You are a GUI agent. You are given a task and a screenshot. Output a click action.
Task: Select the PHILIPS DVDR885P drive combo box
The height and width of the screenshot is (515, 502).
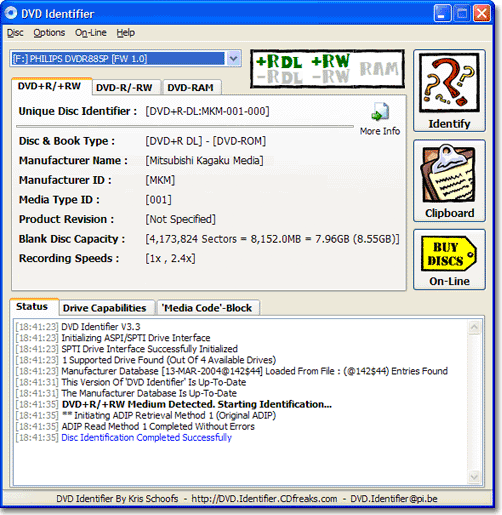click(x=125, y=59)
